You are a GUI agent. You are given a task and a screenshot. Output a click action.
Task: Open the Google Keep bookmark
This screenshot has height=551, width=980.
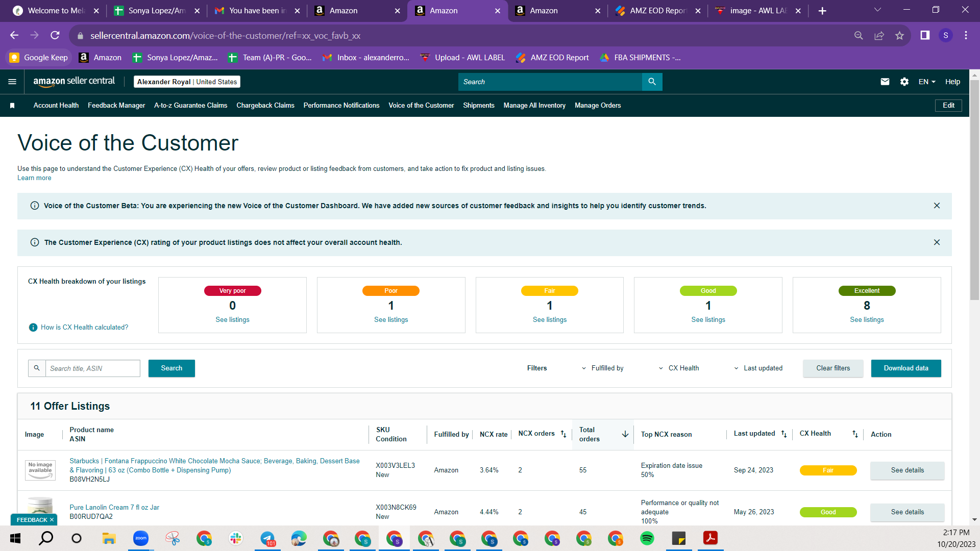click(39, 58)
